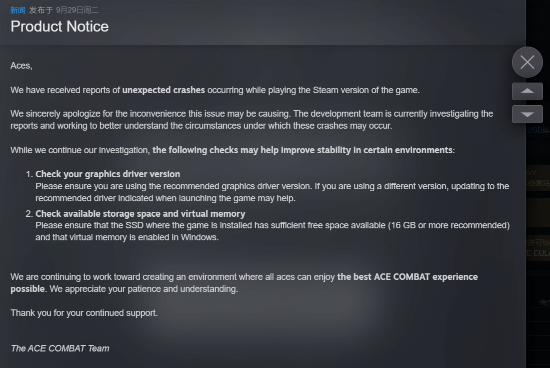Image resolution: width=550 pixels, height=368 pixels.
Task: Click the recommended graphics driver description text
Action: tap(272, 192)
